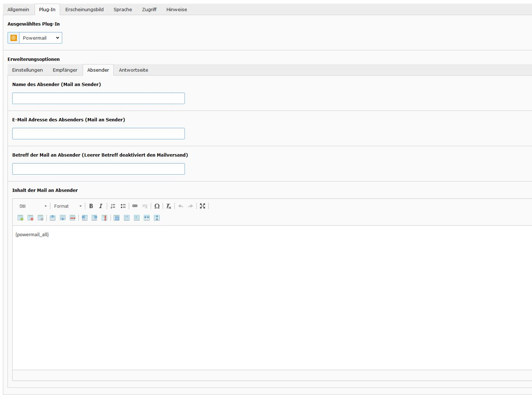This screenshot has width=532, height=400.
Task: Open the Empfänger options tab
Action: tap(65, 70)
